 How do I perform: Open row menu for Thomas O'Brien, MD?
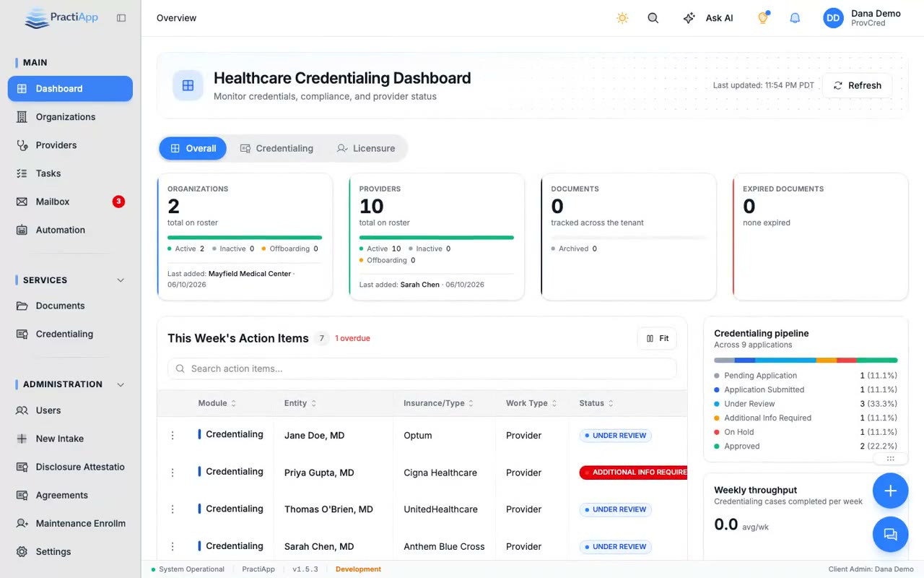coord(173,509)
